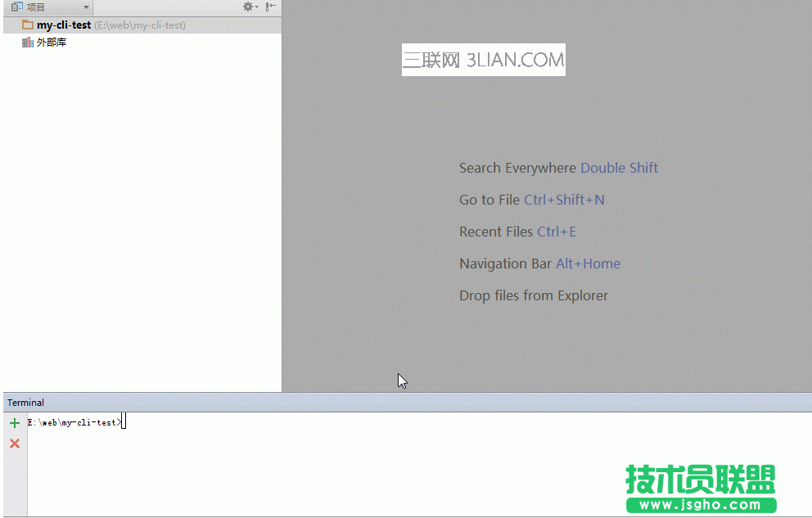
Task: Select the my-cli-test project root
Action: coord(64,25)
